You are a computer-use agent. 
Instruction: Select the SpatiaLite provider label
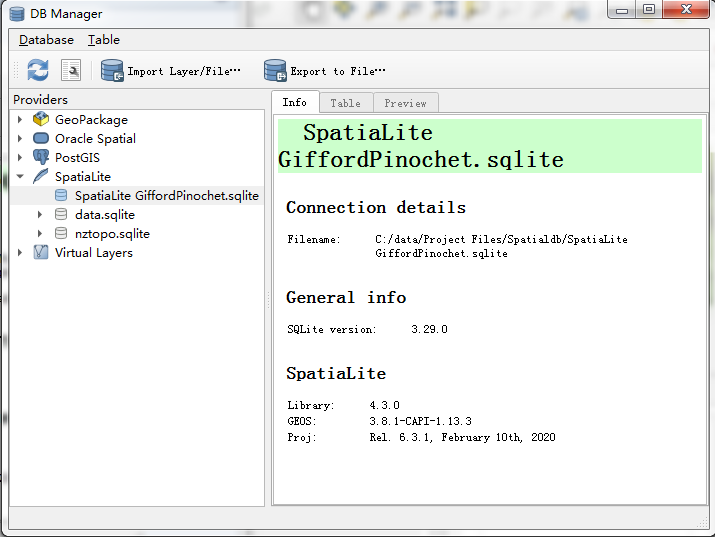point(83,177)
